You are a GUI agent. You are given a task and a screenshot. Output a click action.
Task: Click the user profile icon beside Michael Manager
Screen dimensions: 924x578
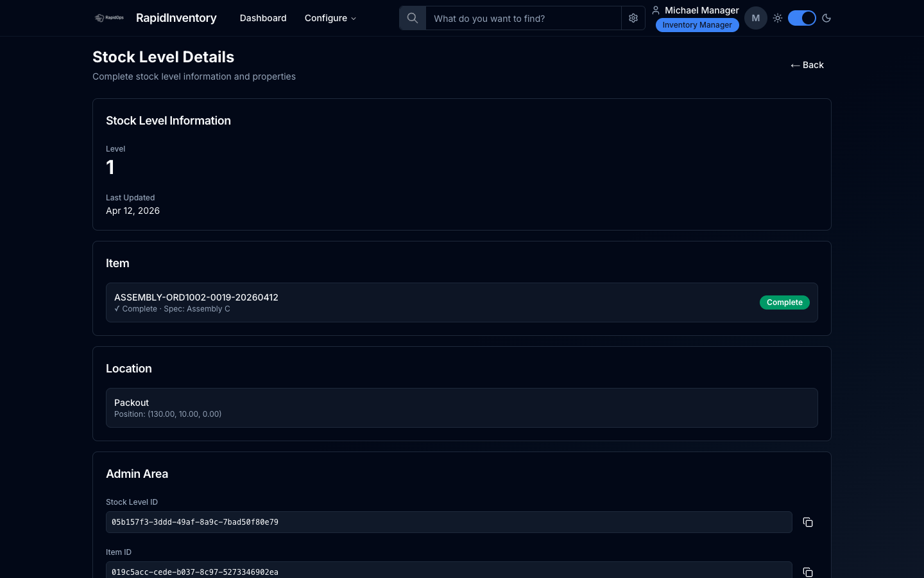coord(656,10)
